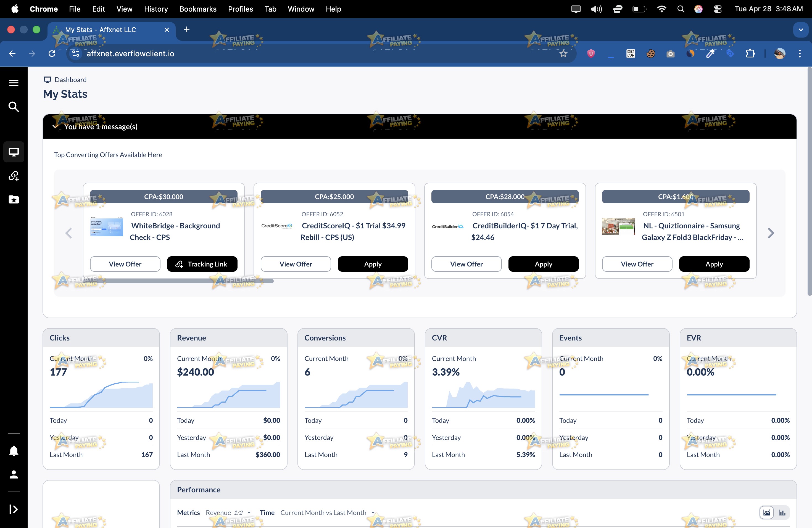Viewport: 812px width, 528px height.
Task: Get Tracking Link for WhiteBridge offer
Action: [202, 264]
